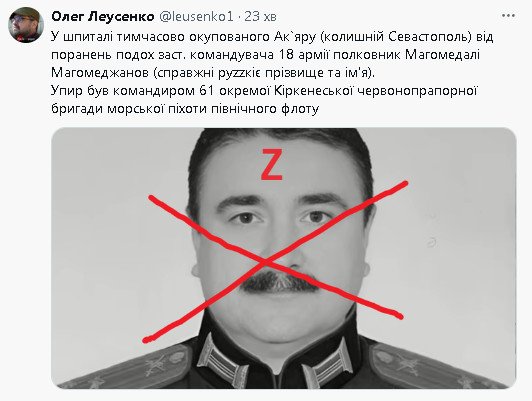Open the profile via name Олег Леусенко
Image resolution: width=532 pixels, height=401 pixels.
pyautogui.click(x=103, y=16)
